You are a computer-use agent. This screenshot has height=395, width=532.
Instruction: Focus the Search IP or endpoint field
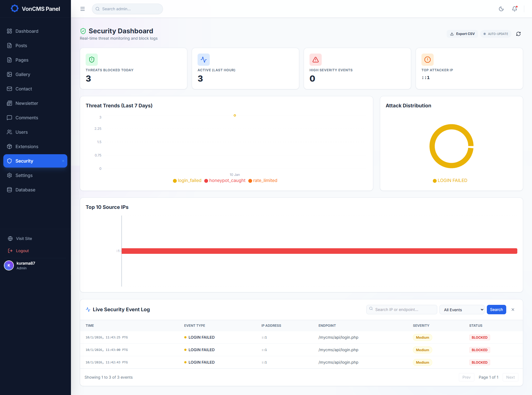tap(401, 310)
